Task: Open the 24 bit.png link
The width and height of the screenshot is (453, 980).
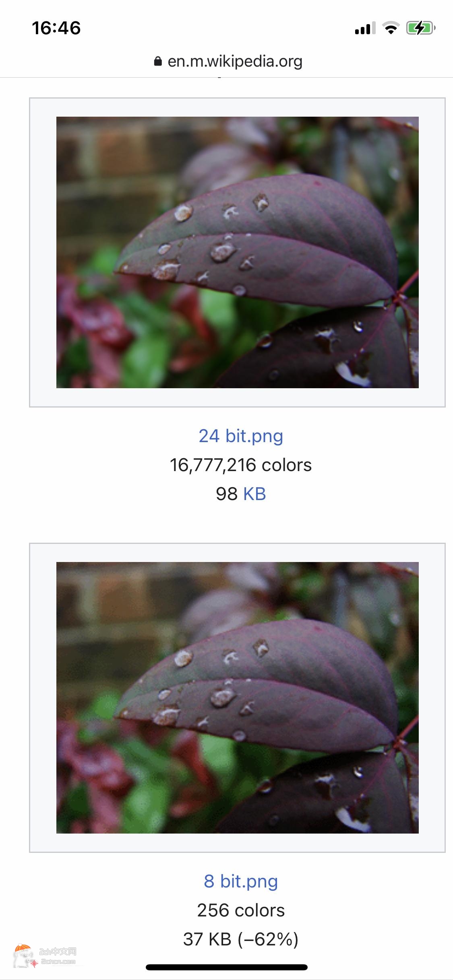Action: [241, 436]
